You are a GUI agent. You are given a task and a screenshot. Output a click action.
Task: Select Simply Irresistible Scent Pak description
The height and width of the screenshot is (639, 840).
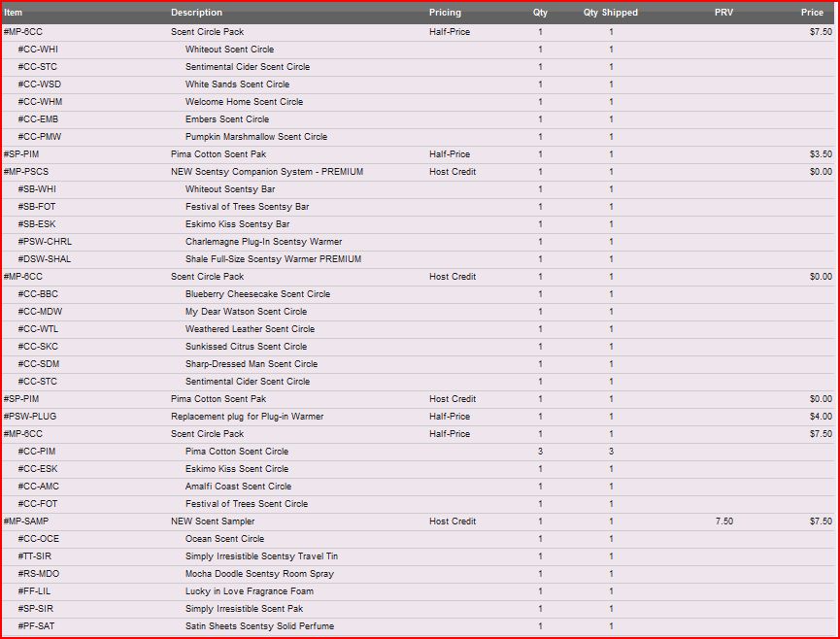[x=245, y=609]
